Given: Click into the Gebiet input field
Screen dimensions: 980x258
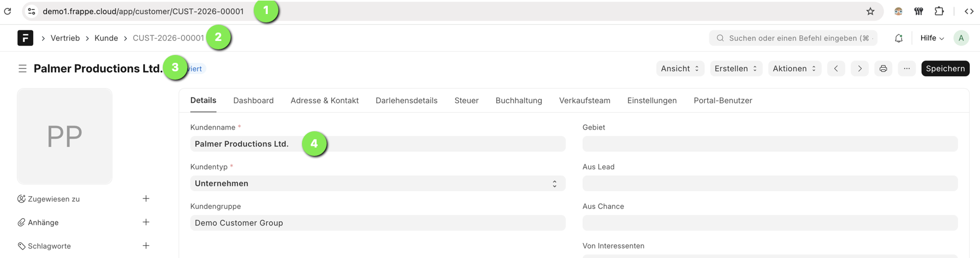Looking at the screenshot, I should [770, 144].
